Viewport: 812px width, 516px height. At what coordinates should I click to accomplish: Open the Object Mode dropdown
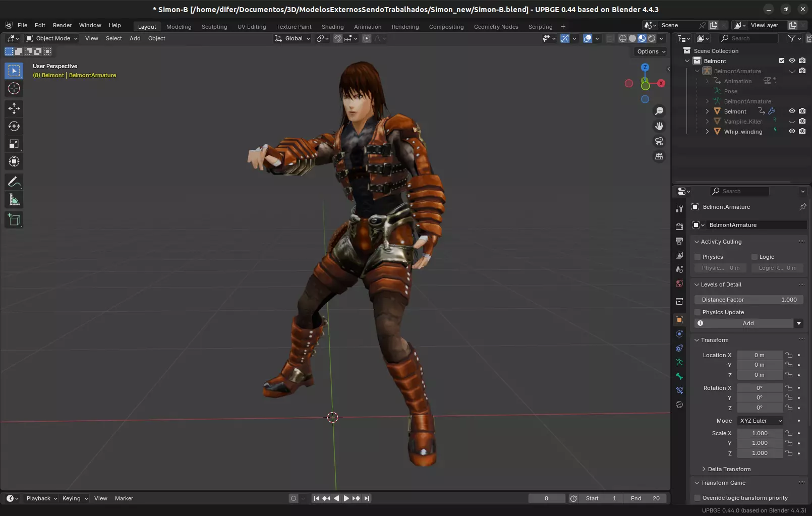tap(52, 38)
